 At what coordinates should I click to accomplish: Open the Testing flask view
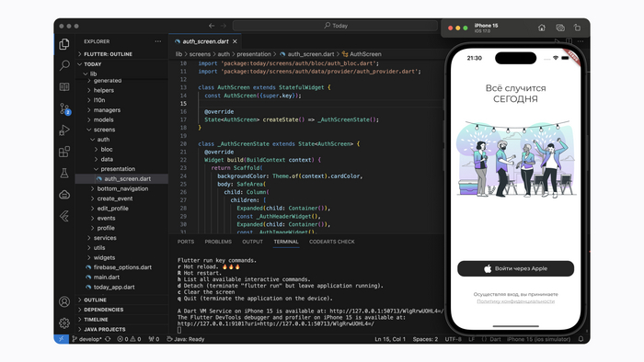click(64, 173)
